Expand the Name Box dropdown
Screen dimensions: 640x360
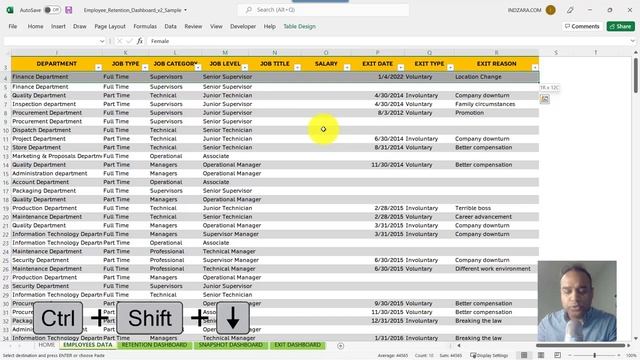102,41
